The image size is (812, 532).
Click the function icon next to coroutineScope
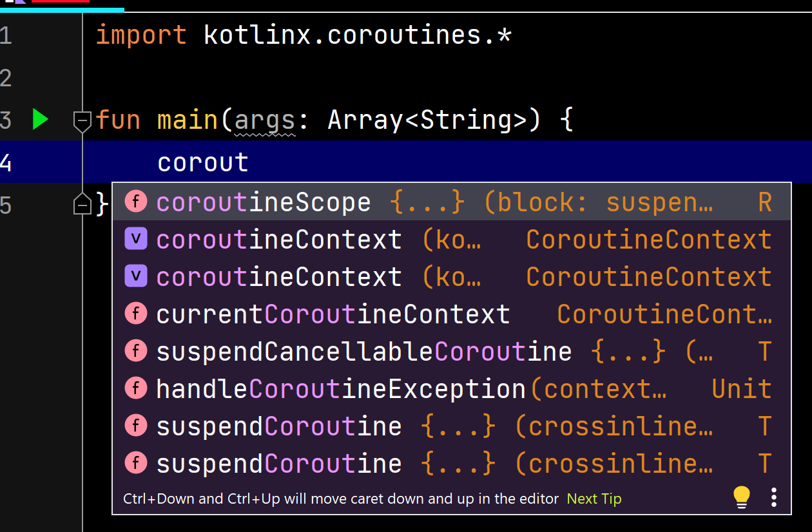pos(136,202)
